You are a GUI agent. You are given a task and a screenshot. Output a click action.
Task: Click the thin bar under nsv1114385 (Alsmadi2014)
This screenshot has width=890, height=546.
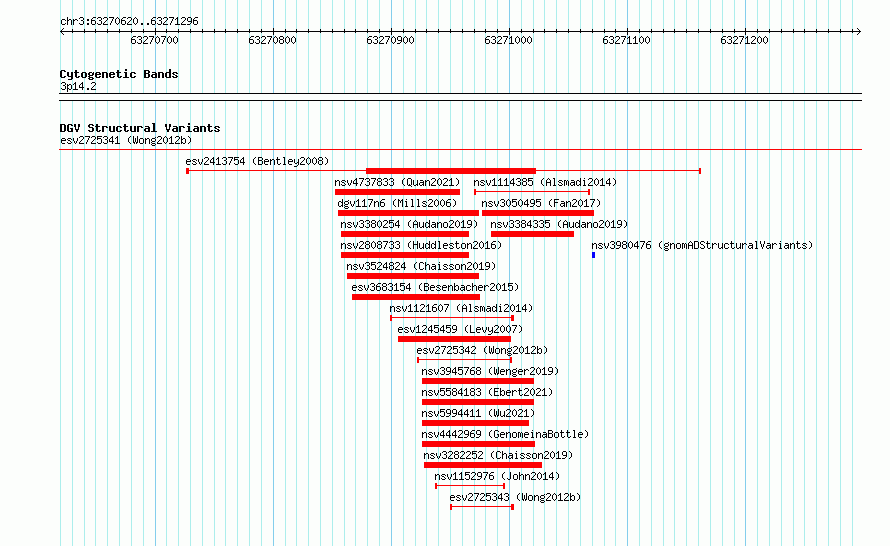pos(532,192)
